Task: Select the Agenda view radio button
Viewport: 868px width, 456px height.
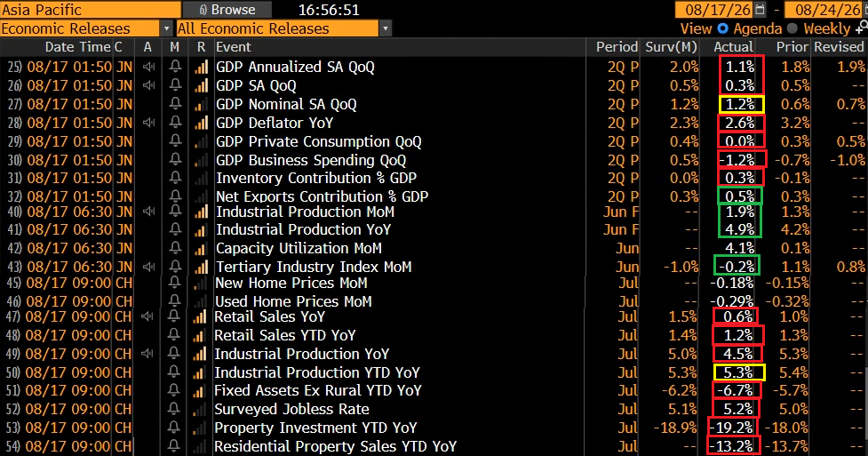Action: tap(722, 28)
